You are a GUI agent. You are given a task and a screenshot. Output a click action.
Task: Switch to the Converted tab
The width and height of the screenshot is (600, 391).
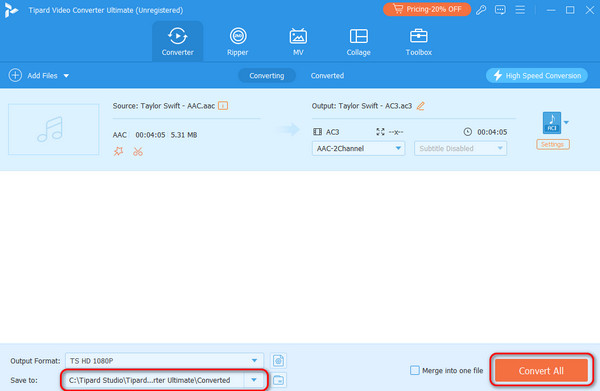(327, 76)
